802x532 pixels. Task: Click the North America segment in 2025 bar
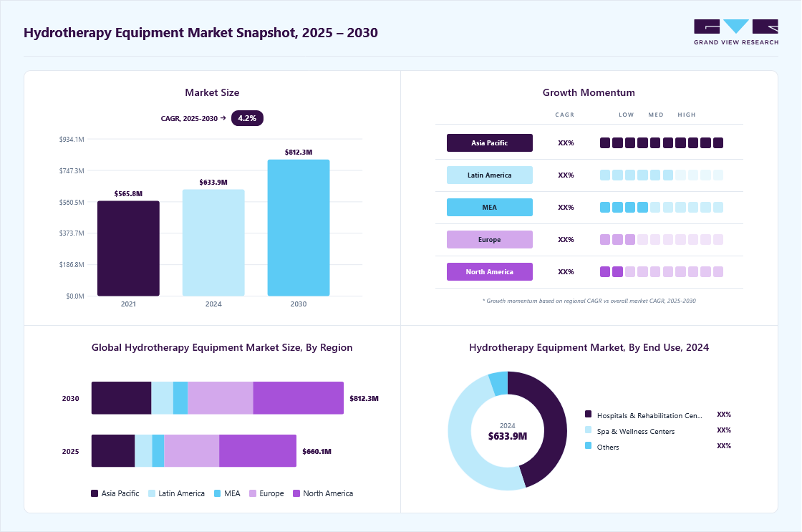(258, 450)
